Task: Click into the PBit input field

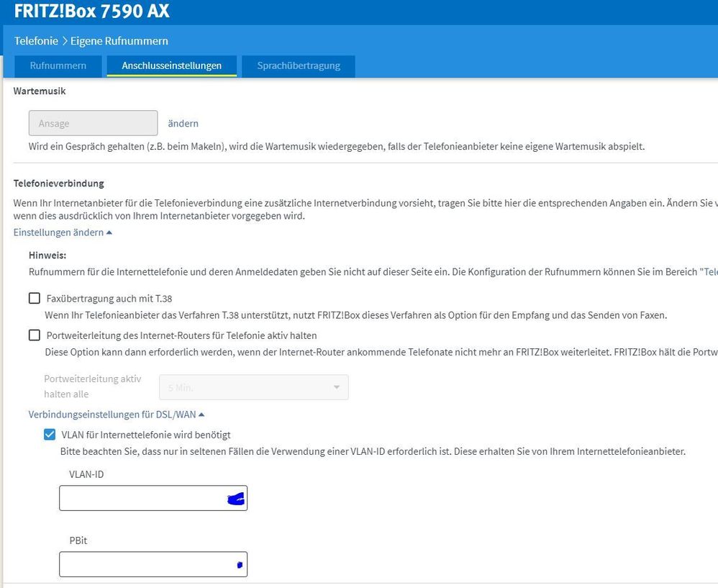Action: pos(153,564)
